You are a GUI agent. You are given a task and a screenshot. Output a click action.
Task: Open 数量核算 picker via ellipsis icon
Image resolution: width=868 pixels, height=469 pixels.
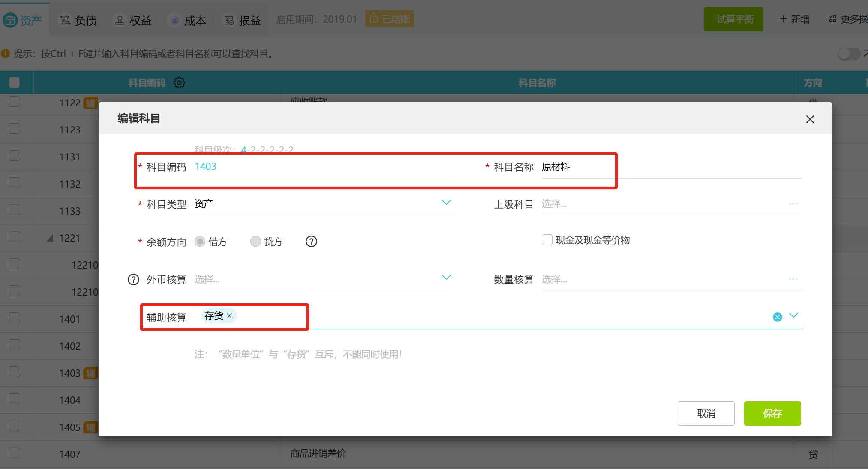tap(793, 279)
